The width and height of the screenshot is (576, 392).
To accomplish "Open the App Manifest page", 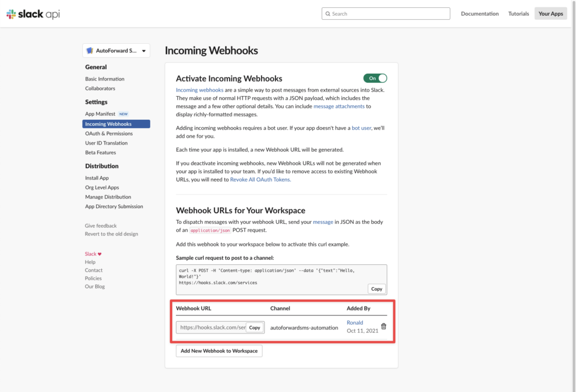I will pyautogui.click(x=100, y=114).
